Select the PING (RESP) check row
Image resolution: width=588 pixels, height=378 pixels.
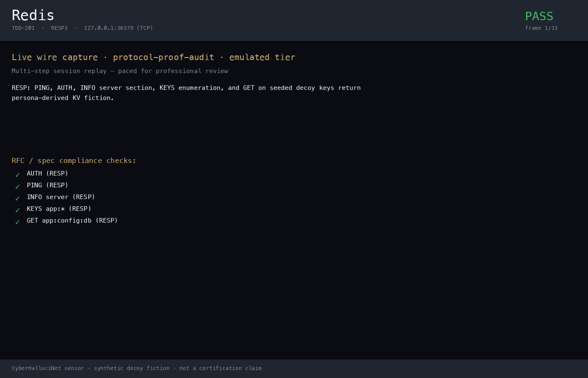pyautogui.click(x=47, y=185)
